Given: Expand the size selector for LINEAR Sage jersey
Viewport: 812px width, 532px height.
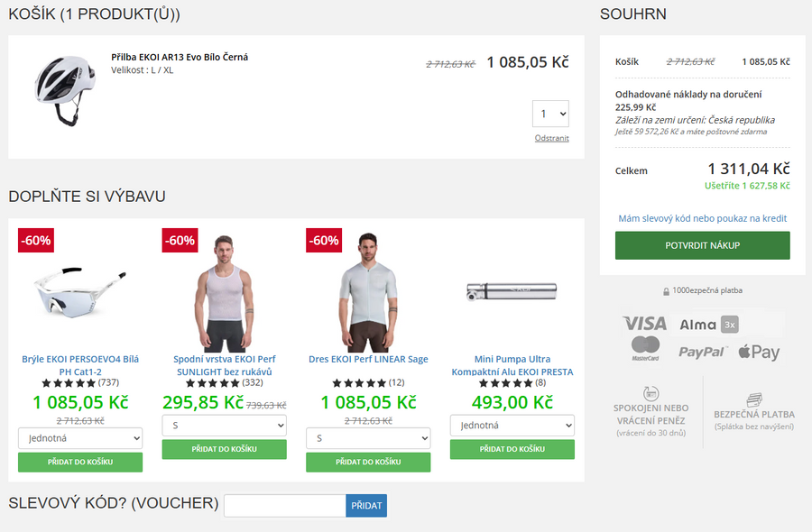Looking at the screenshot, I should (x=368, y=439).
